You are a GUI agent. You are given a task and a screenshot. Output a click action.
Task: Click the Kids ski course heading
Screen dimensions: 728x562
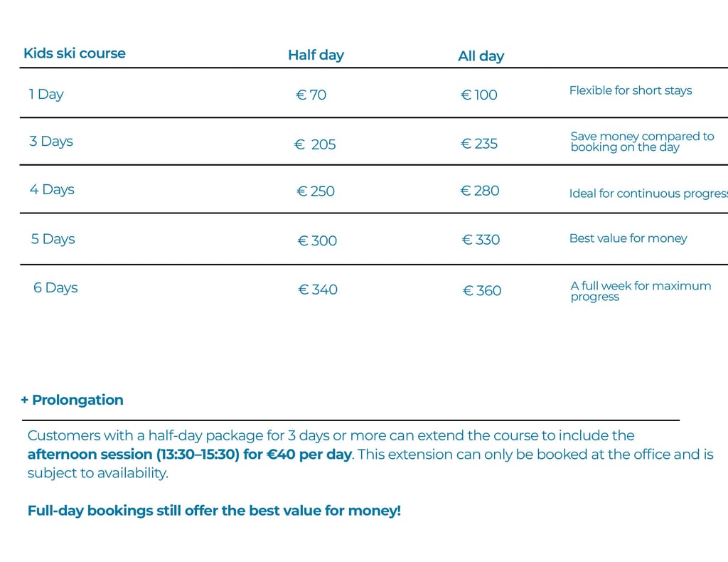click(x=75, y=53)
